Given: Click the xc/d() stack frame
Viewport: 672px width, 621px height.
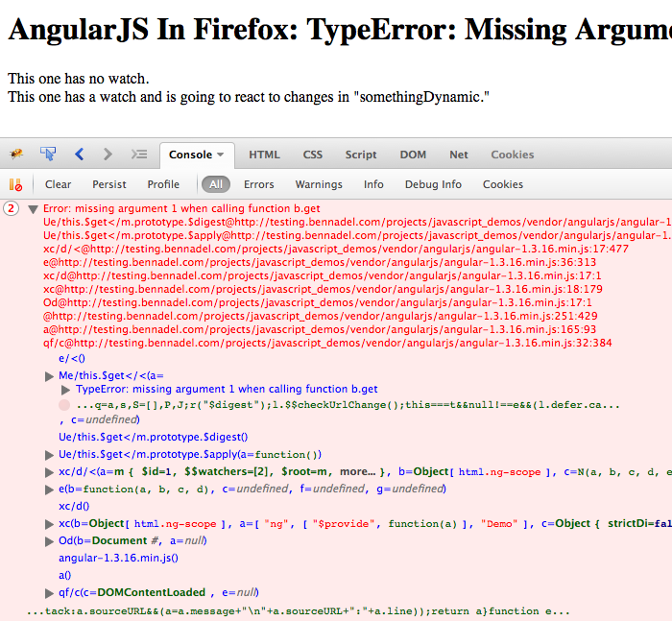Looking at the screenshot, I should point(74,506).
